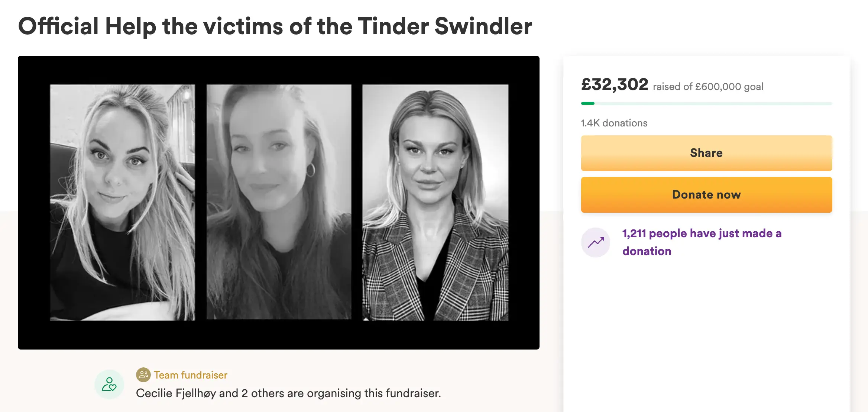868x412 pixels.
Task: Click the Cecilie Fjellhøy organiser name
Action: point(176,393)
